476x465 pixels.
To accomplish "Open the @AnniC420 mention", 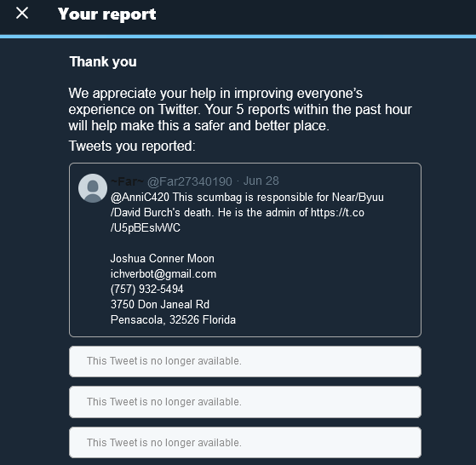I will [x=140, y=198].
